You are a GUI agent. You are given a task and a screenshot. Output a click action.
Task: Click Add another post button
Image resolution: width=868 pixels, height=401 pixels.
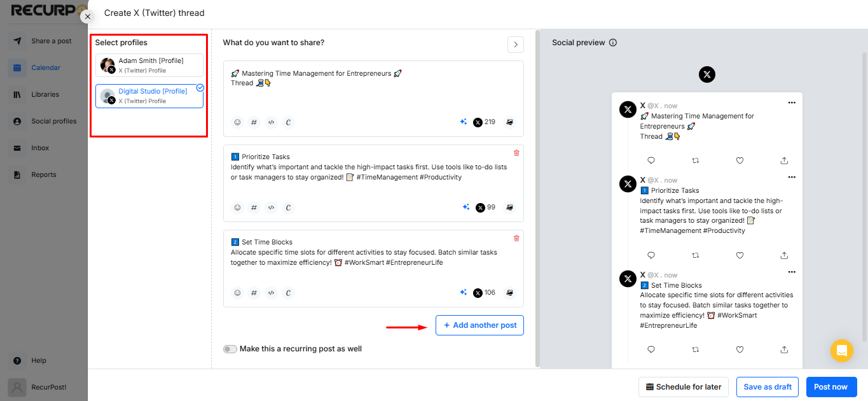(x=479, y=325)
